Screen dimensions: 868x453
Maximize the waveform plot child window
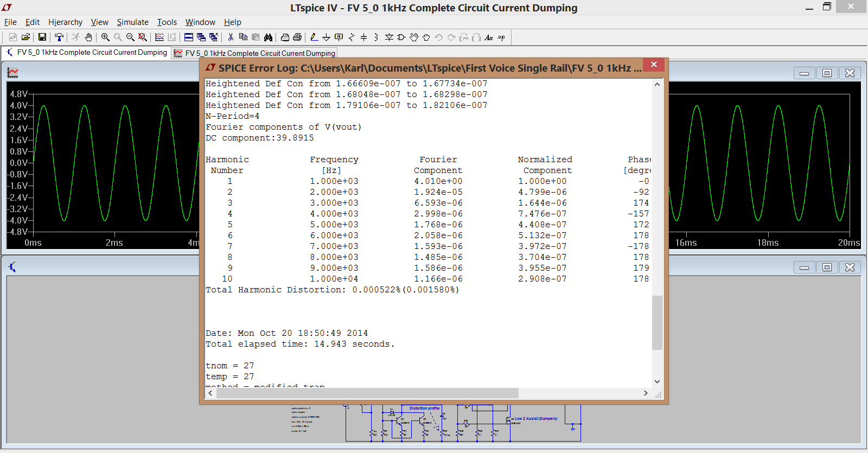[x=827, y=73]
